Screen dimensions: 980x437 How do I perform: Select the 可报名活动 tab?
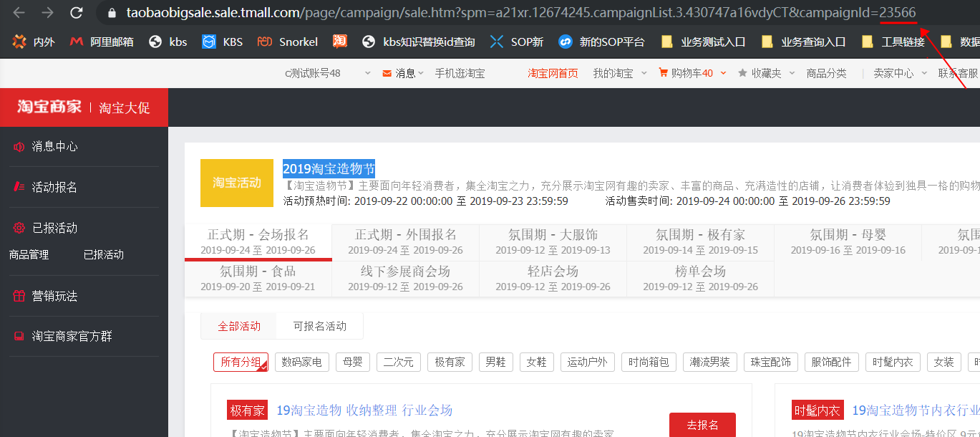click(320, 326)
